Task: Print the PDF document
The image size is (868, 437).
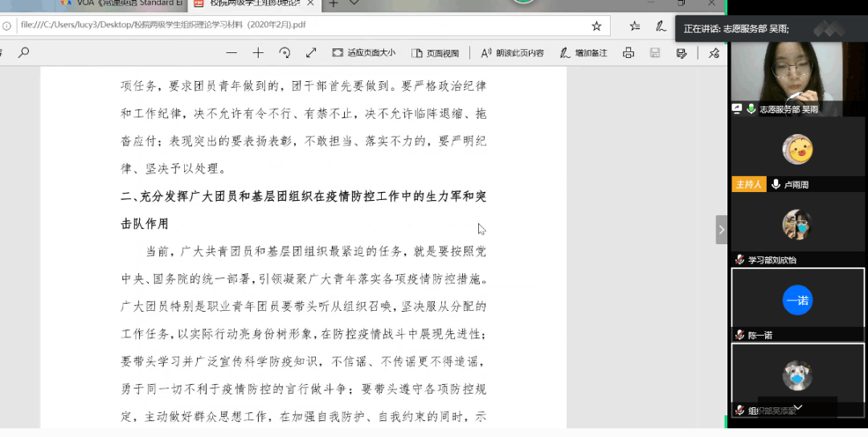Action: (628, 53)
